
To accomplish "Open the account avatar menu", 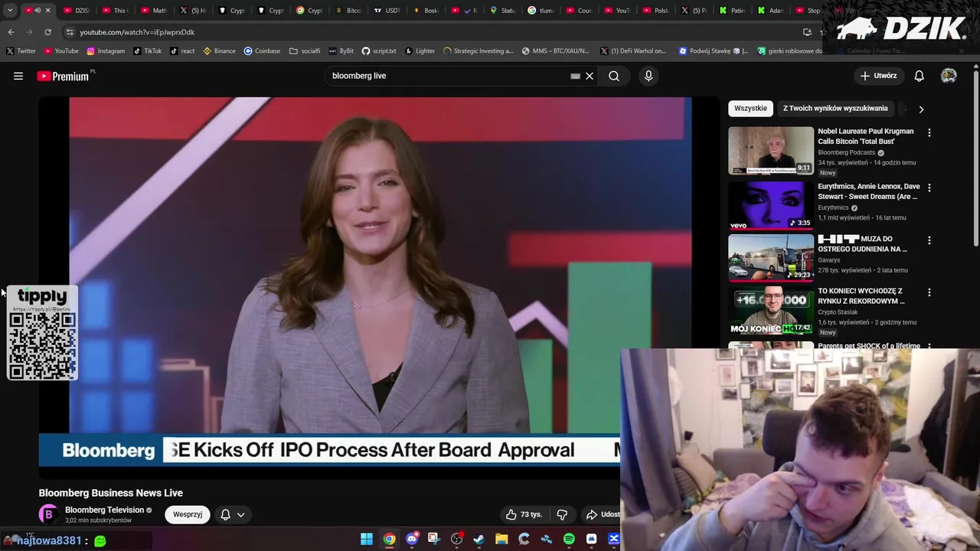I will click(x=949, y=76).
